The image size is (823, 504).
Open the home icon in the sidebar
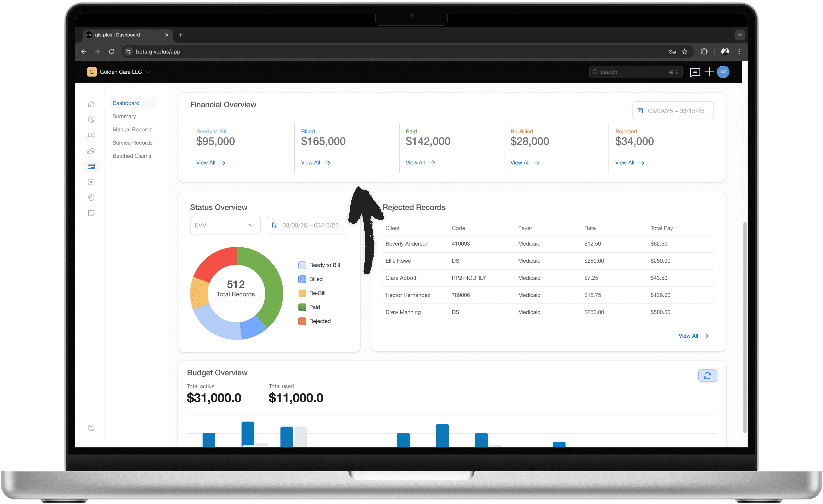pyautogui.click(x=91, y=104)
